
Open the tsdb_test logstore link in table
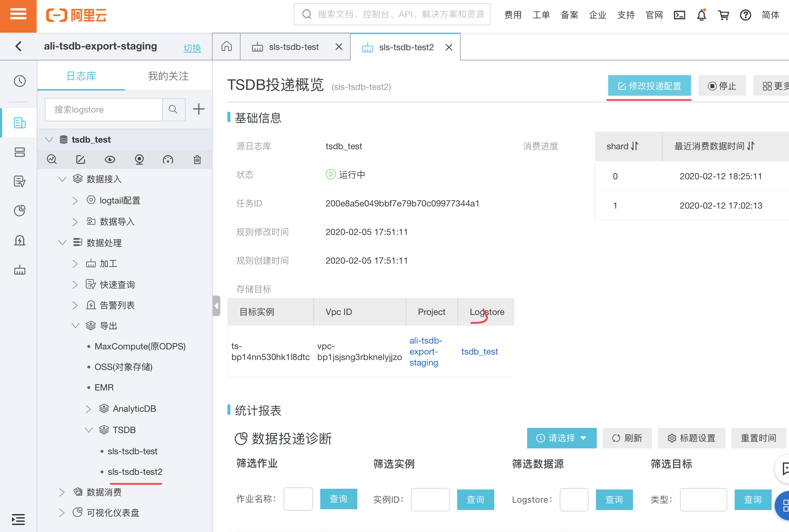tap(479, 352)
